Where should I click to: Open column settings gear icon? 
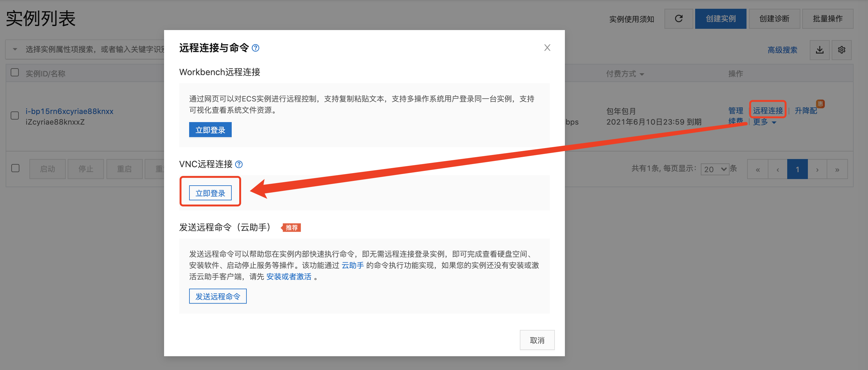point(841,50)
